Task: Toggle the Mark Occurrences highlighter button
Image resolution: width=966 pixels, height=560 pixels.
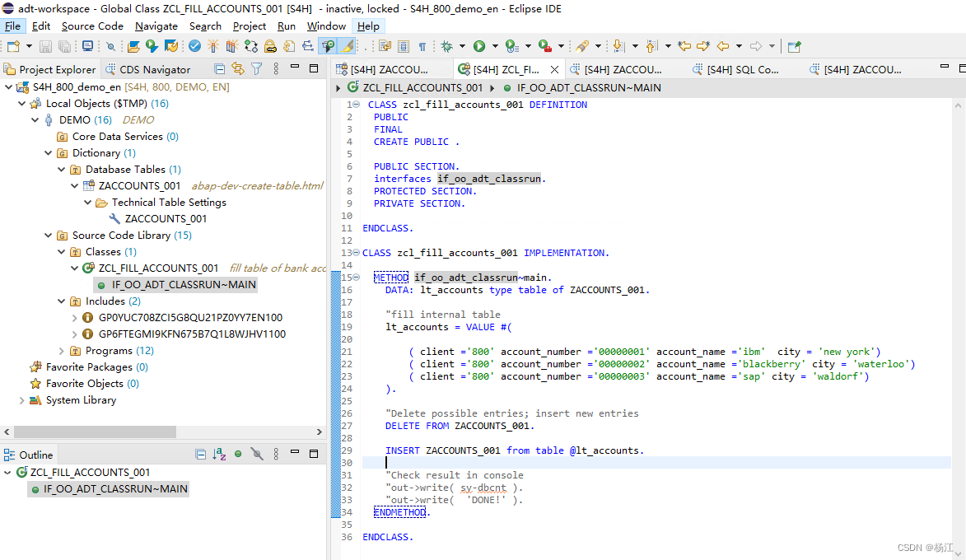Action: (348, 46)
